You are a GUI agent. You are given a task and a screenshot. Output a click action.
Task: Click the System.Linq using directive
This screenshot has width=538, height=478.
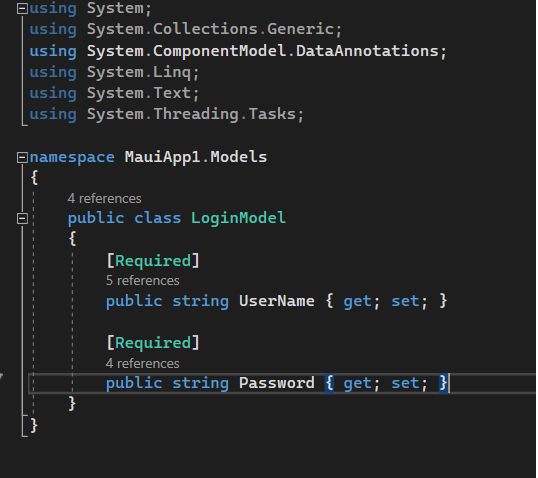(114, 73)
